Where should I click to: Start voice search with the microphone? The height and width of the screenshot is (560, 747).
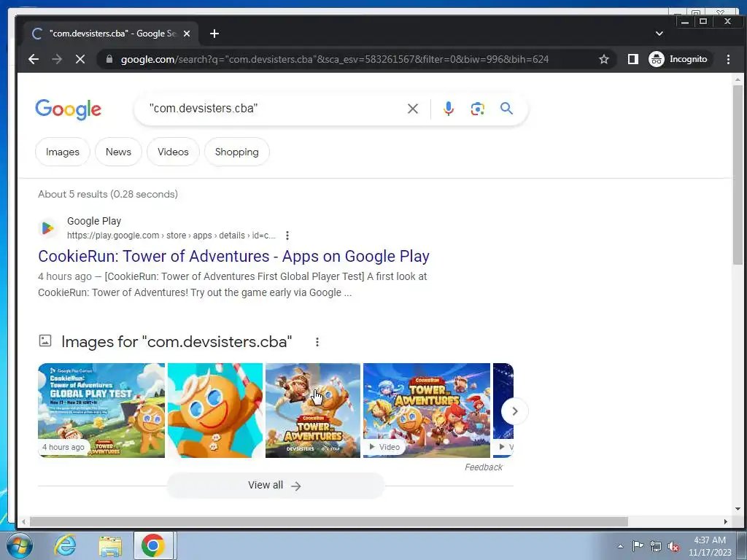tap(448, 109)
